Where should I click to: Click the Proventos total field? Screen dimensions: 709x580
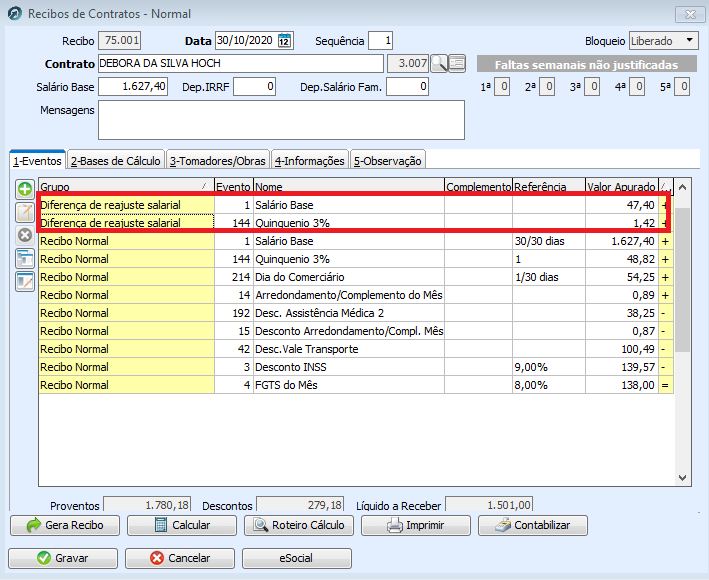click(147, 505)
